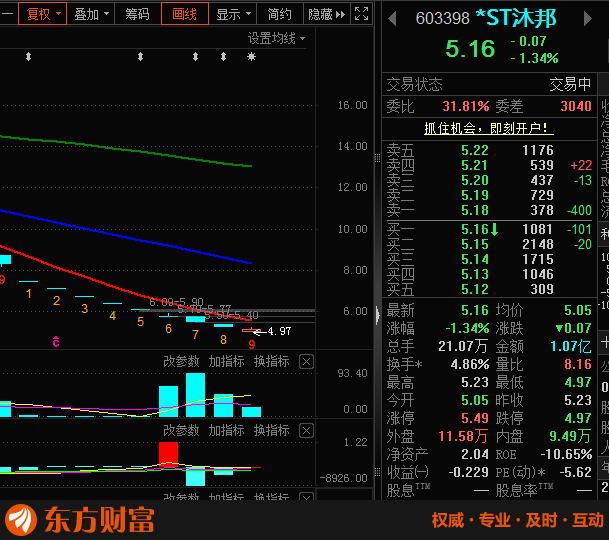Click the 抓住机会，即刻开户 link
This screenshot has width=609, height=540.
pos(488,128)
